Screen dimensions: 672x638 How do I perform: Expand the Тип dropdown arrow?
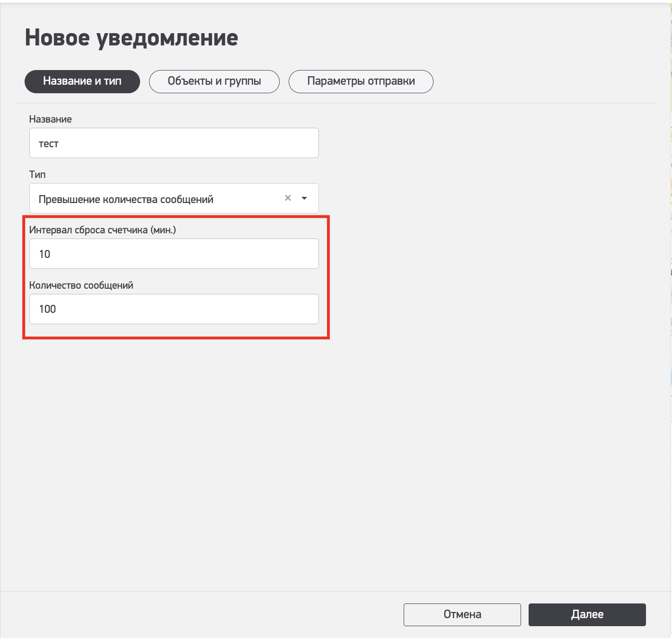(x=304, y=198)
